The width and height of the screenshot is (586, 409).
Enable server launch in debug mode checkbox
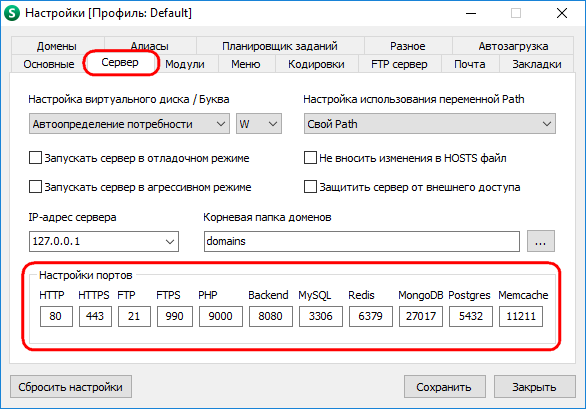(36, 158)
